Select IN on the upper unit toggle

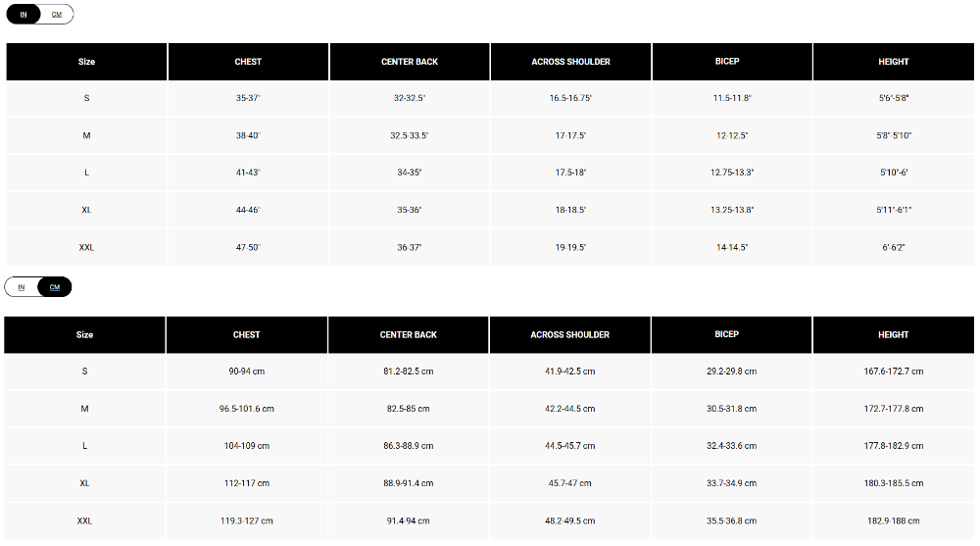(24, 15)
